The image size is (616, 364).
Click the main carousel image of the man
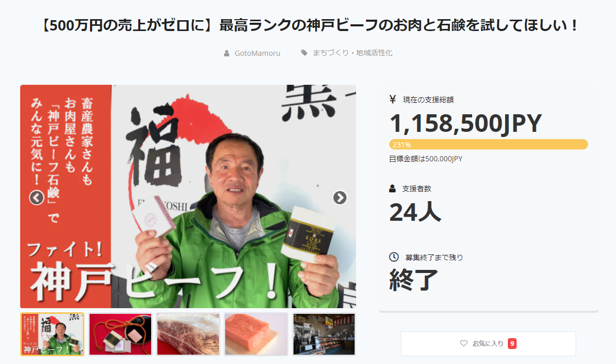(188, 196)
